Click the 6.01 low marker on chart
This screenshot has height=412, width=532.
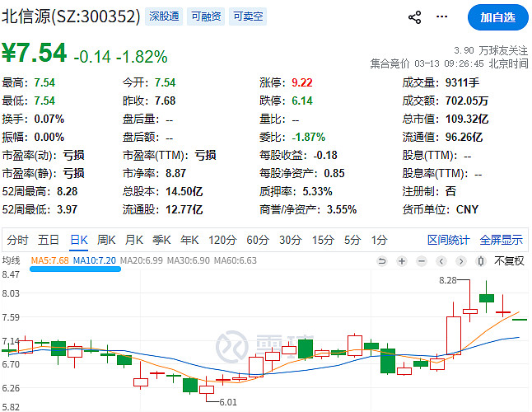point(228,402)
